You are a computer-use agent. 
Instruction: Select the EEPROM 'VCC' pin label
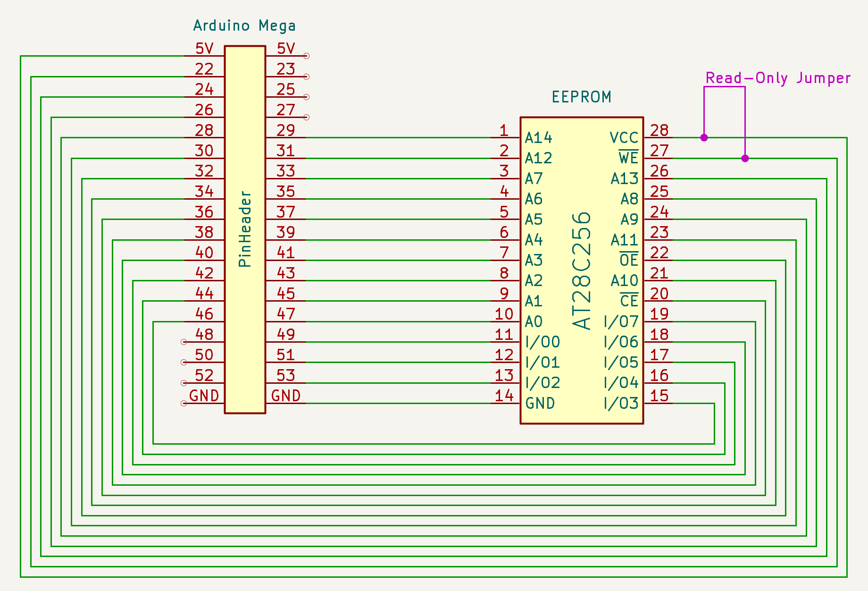pos(624,138)
